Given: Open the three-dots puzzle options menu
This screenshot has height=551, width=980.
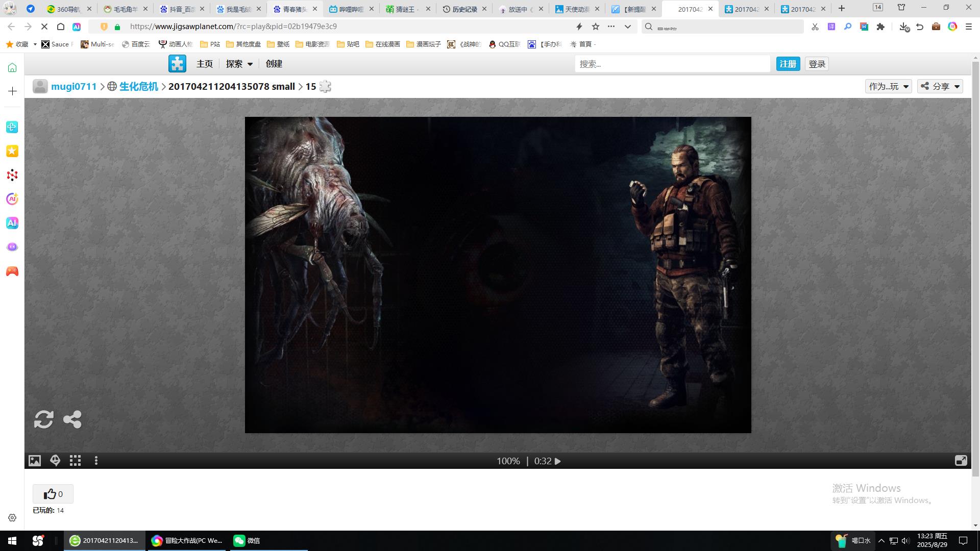Looking at the screenshot, I should pos(96,461).
